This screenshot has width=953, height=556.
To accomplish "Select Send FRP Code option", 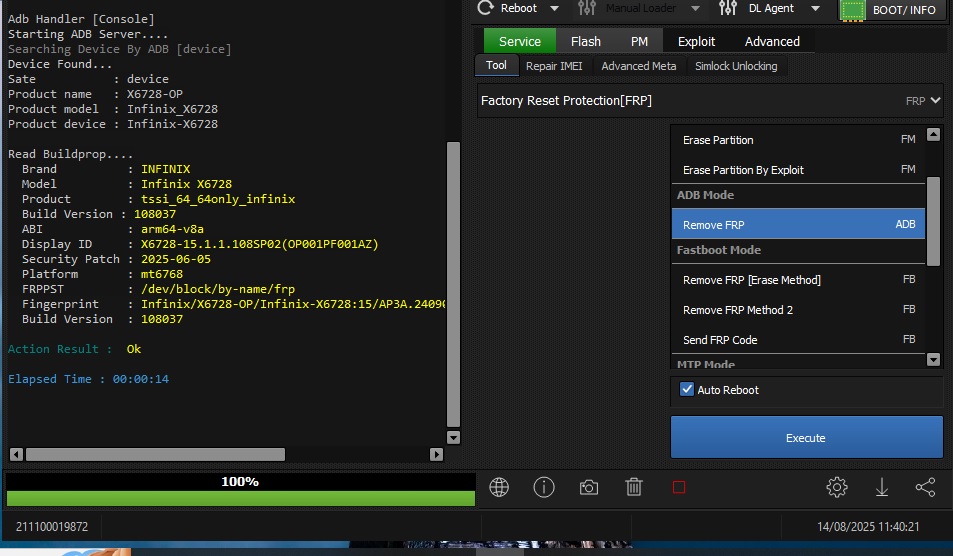I will pos(799,340).
